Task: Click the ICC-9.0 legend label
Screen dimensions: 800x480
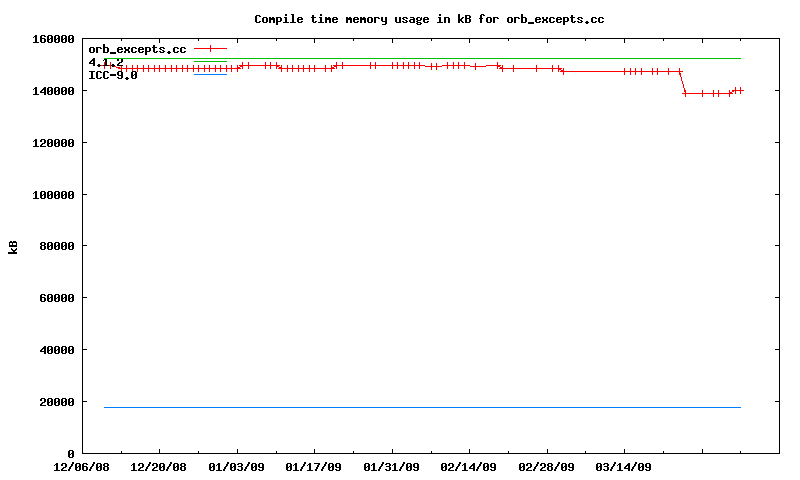Action: [x=112, y=75]
